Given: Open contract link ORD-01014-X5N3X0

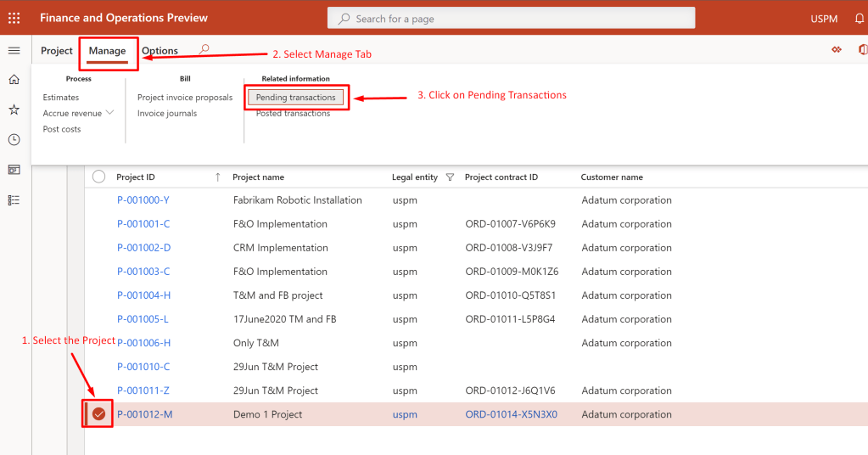Looking at the screenshot, I should coord(512,414).
